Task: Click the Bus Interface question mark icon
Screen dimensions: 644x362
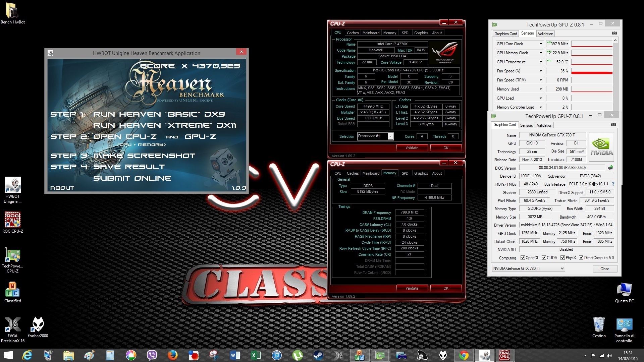Action: (x=613, y=184)
